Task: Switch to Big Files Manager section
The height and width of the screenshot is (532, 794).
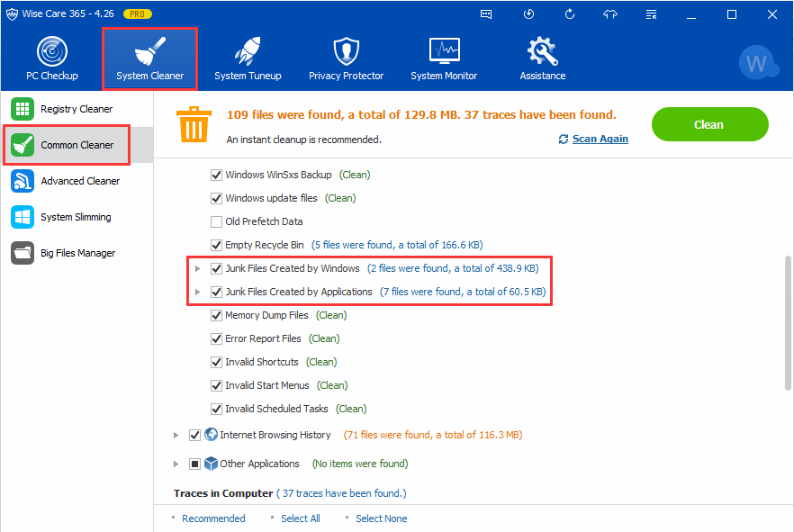Action: tap(77, 253)
